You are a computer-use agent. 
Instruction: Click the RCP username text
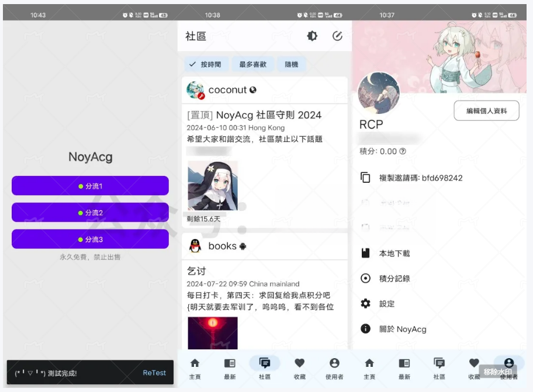click(x=371, y=124)
